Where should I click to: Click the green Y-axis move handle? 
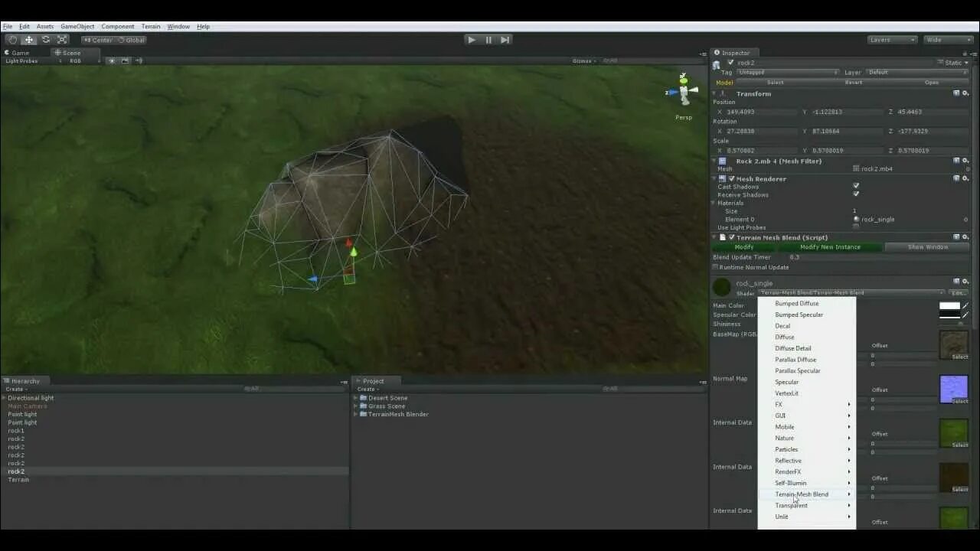coord(353,251)
